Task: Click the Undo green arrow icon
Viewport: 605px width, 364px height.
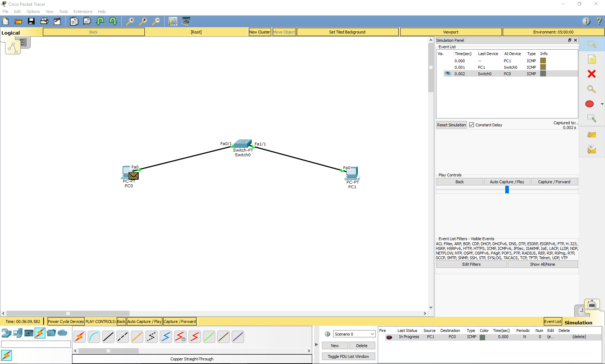Action: click(100, 21)
